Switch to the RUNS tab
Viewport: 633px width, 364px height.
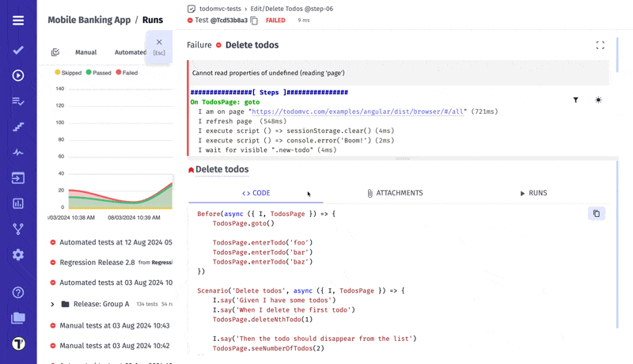point(533,193)
